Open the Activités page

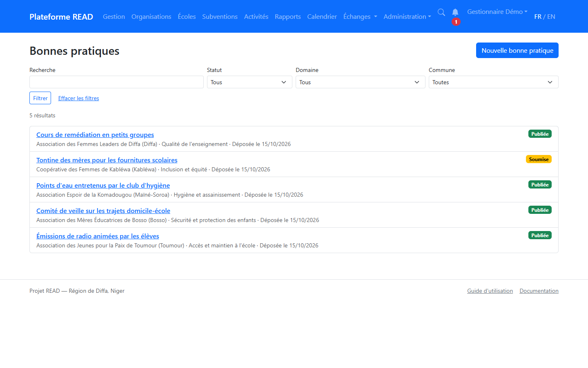coord(256,17)
